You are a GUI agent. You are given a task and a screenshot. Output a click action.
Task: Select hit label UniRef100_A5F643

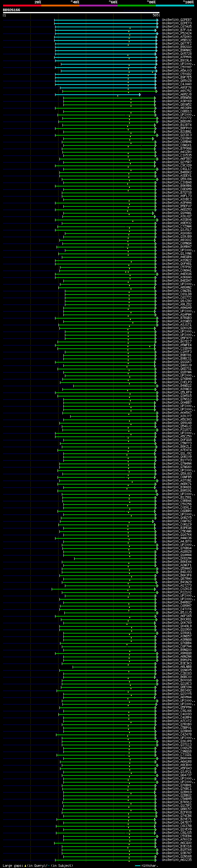tap(177, 768)
